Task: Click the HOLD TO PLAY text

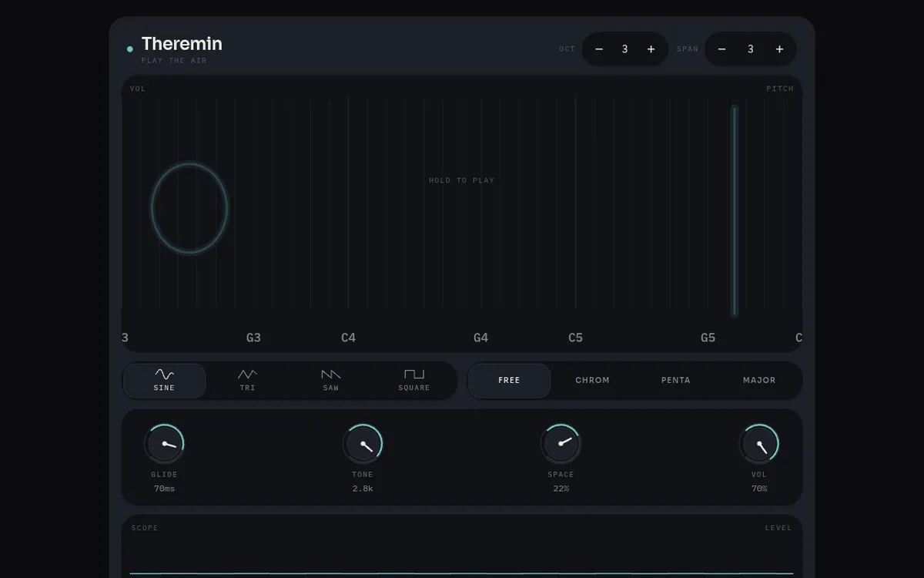Action: 461,180
